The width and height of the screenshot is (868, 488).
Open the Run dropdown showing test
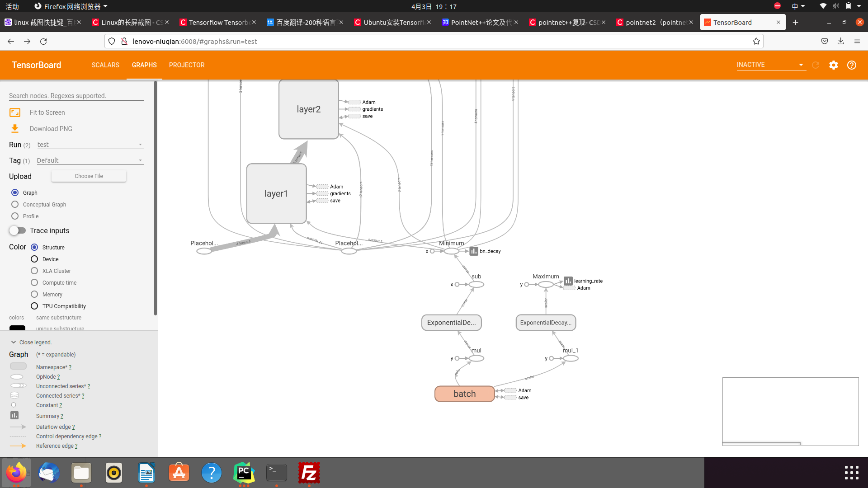point(90,145)
